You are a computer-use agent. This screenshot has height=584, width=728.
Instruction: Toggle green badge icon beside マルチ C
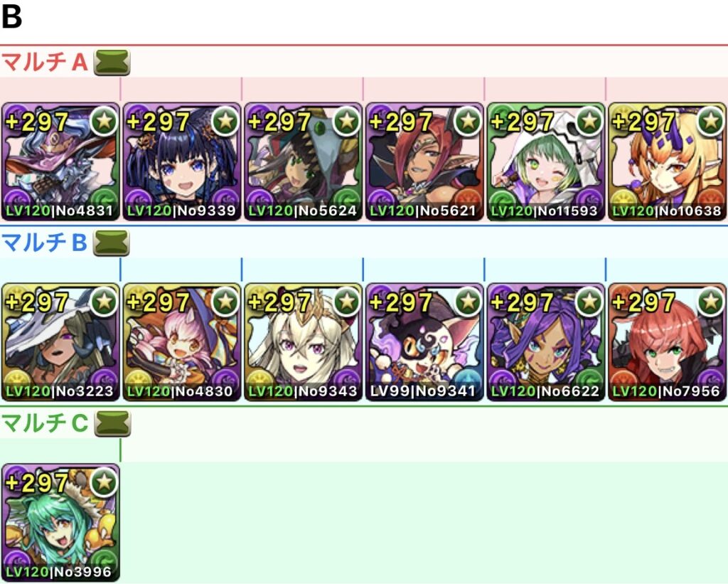[112, 424]
